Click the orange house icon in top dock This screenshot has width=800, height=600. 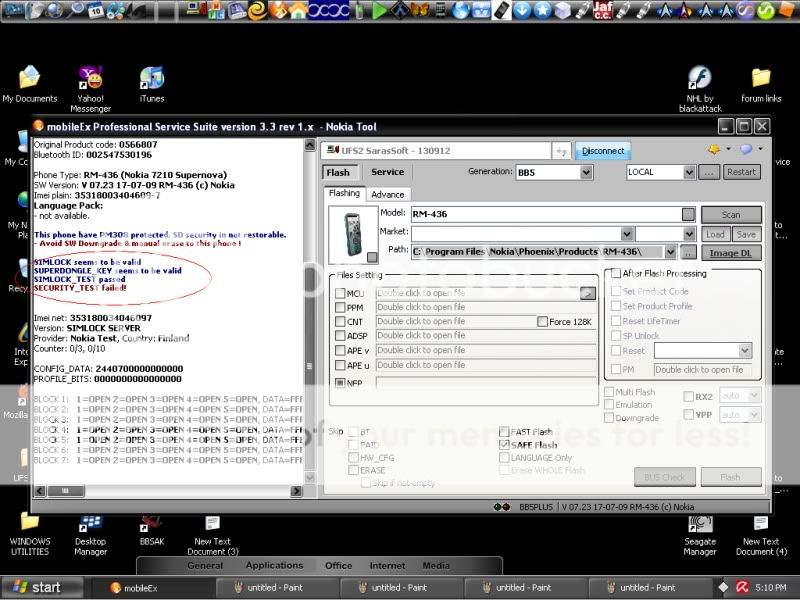tap(298, 11)
